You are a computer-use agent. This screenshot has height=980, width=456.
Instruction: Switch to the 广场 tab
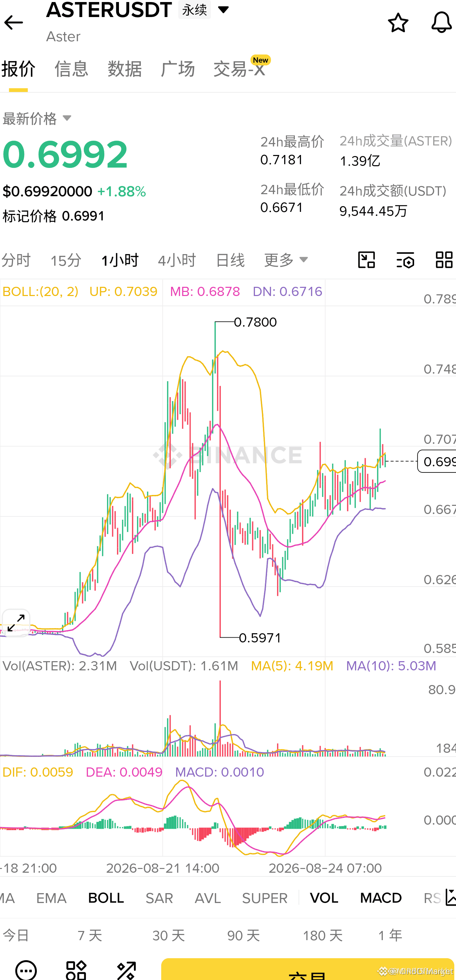click(x=178, y=69)
